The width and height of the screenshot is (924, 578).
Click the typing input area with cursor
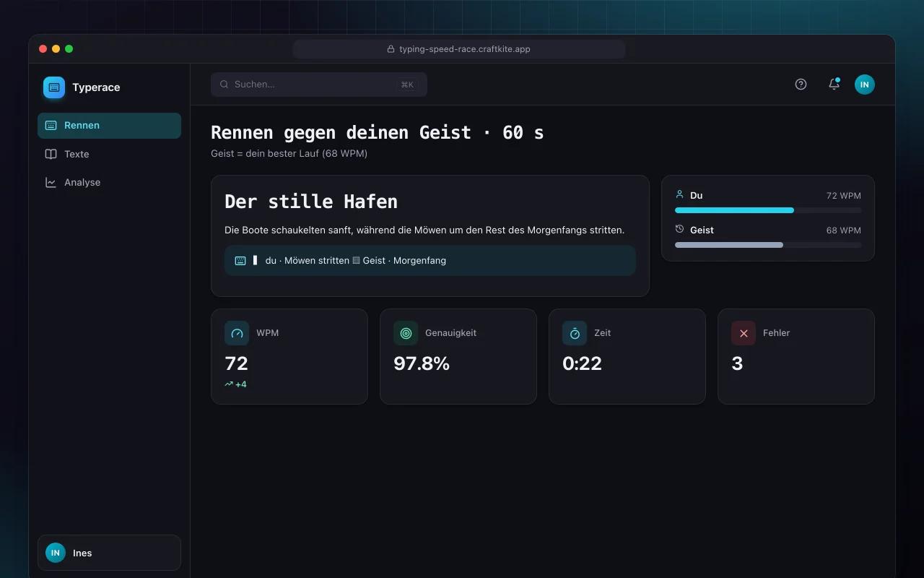tap(430, 261)
